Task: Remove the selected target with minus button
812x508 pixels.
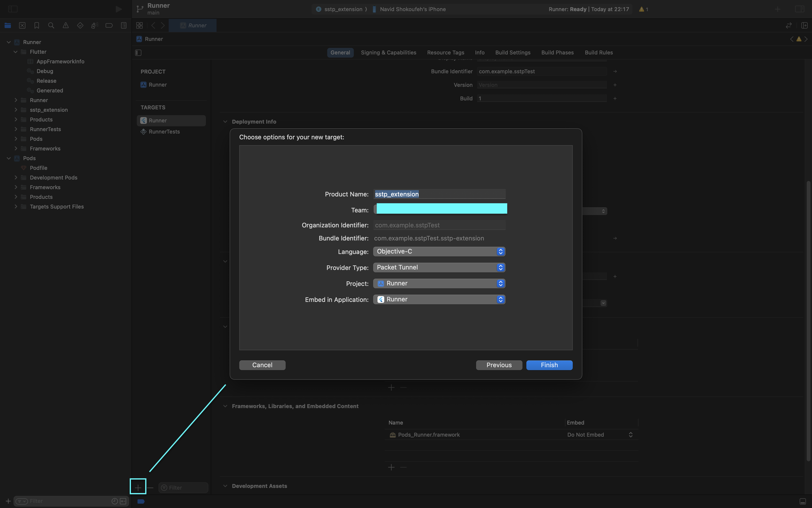Action: point(150,487)
